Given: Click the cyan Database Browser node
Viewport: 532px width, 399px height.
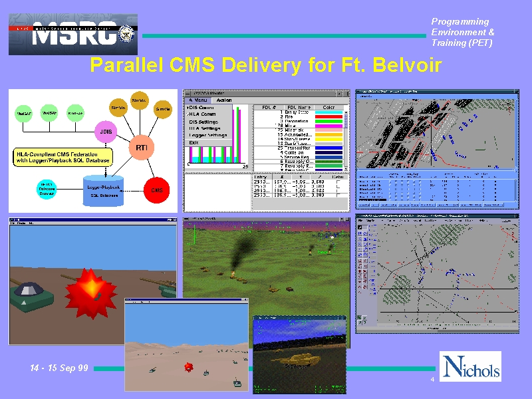Looking at the screenshot, I should pos(47,190).
